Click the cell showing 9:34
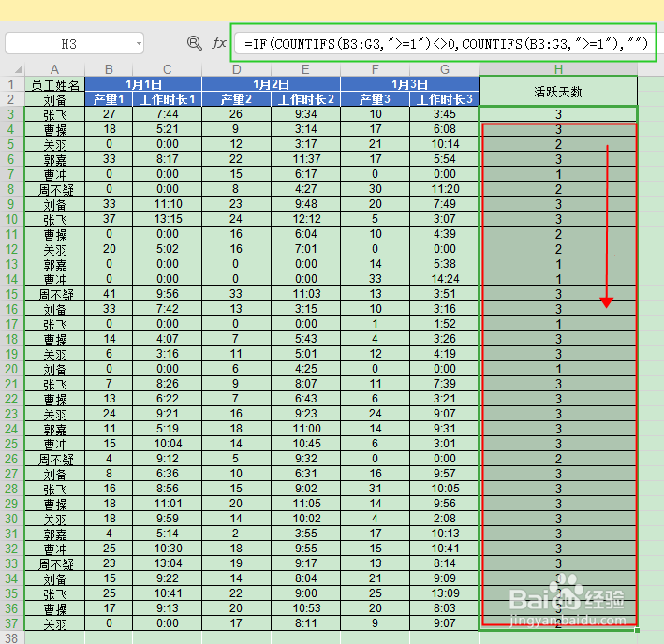664x644 pixels. [305, 114]
